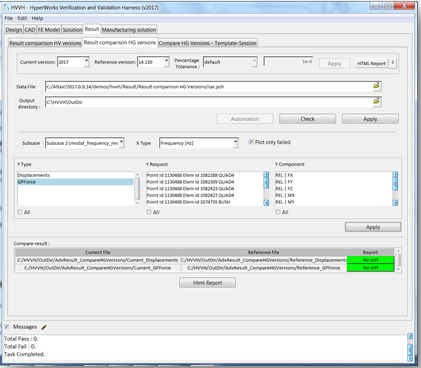Open Compare HG Versions Template-Session tab
The width and height of the screenshot is (421, 368).
[207, 43]
